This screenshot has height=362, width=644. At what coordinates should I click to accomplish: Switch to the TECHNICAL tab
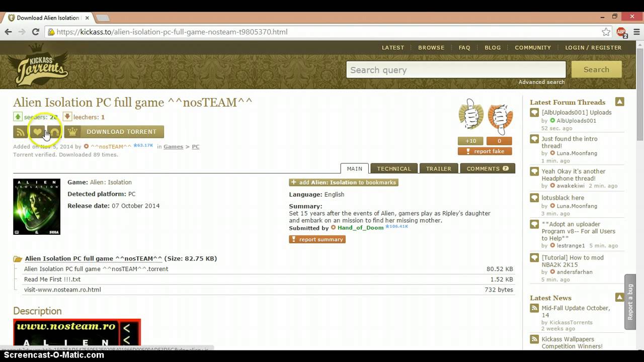point(394,168)
